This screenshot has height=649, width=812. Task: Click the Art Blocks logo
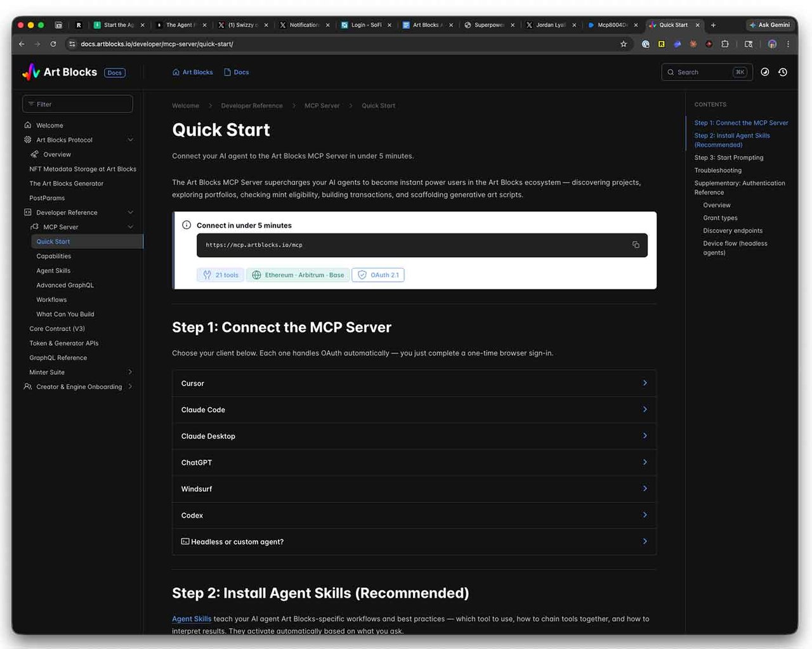[59, 72]
